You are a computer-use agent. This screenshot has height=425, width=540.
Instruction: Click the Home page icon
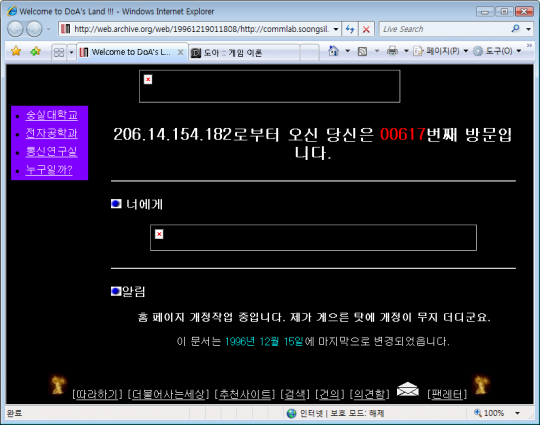pyautogui.click(x=333, y=51)
